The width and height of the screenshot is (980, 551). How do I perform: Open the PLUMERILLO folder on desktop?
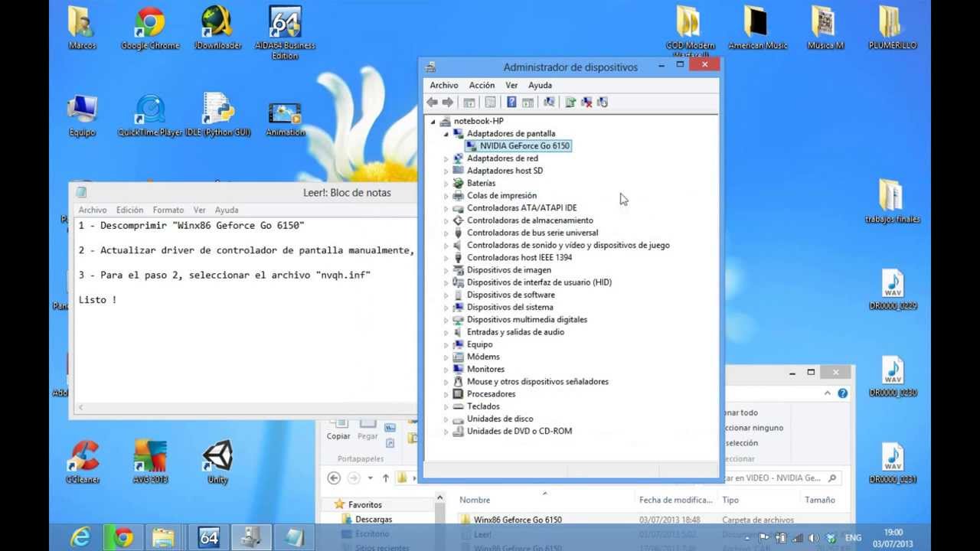click(893, 28)
